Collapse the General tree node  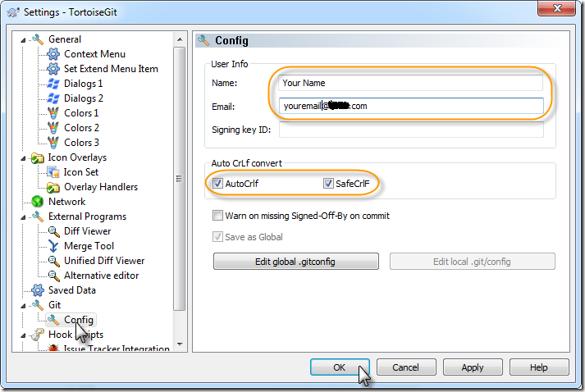pyautogui.click(x=23, y=40)
